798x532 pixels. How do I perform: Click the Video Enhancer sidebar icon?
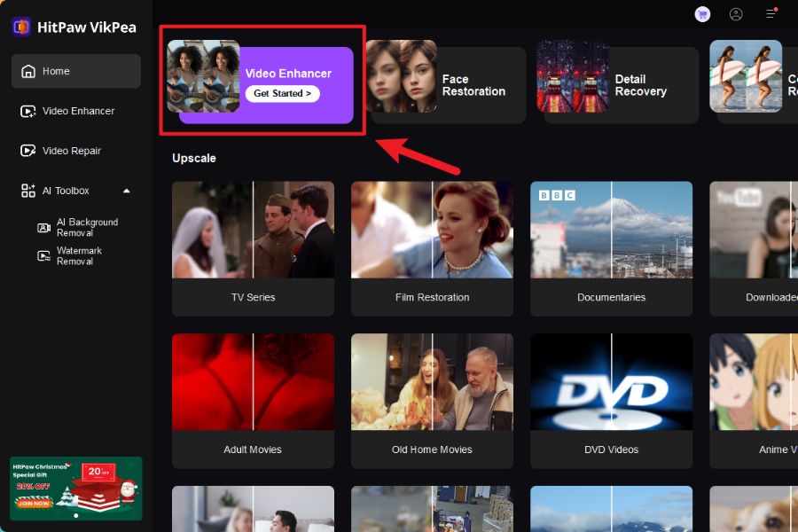coord(28,111)
